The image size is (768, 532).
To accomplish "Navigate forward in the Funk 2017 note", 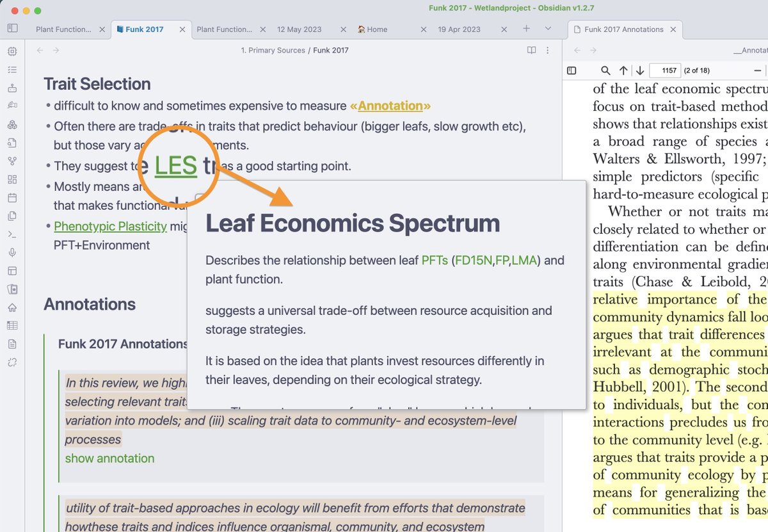I will [56, 51].
